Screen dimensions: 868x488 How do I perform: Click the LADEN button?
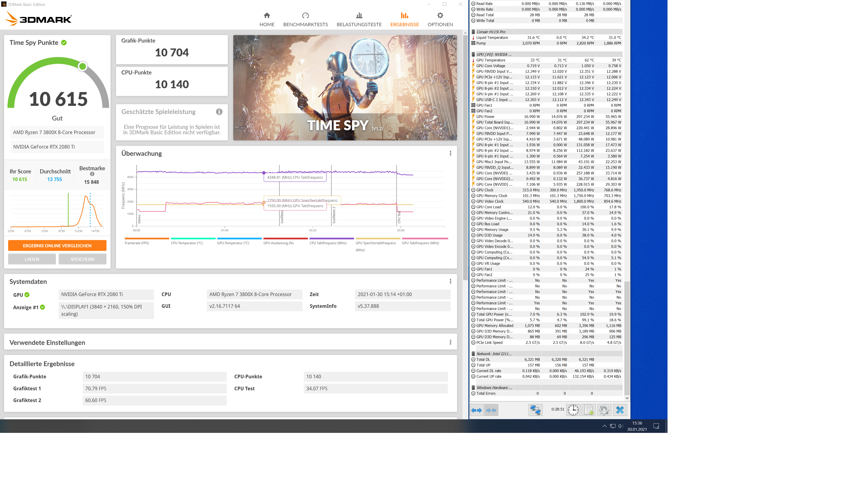click(x=32, y=259)
